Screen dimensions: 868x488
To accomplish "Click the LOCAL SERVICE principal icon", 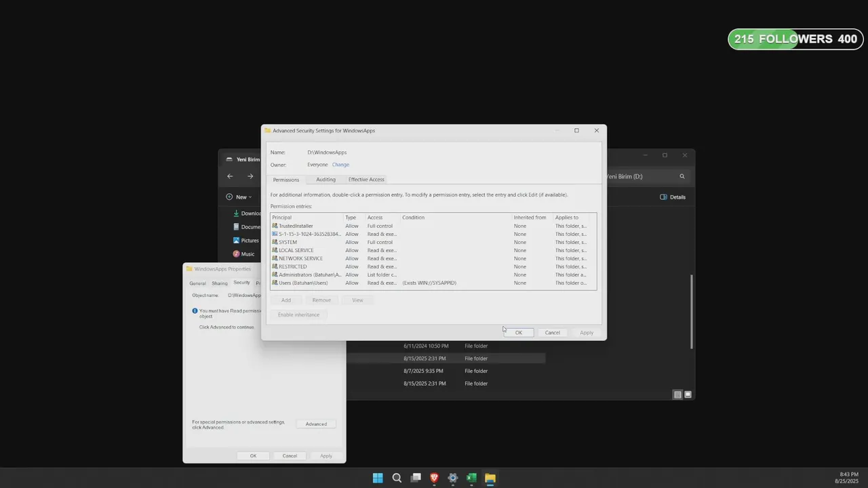I will coord(275,250).
